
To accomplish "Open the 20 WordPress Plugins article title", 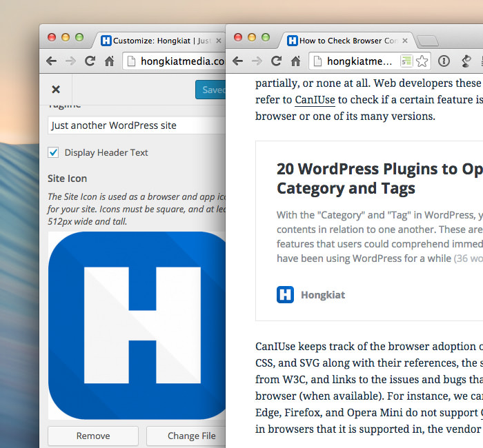I will click(379, 179).
